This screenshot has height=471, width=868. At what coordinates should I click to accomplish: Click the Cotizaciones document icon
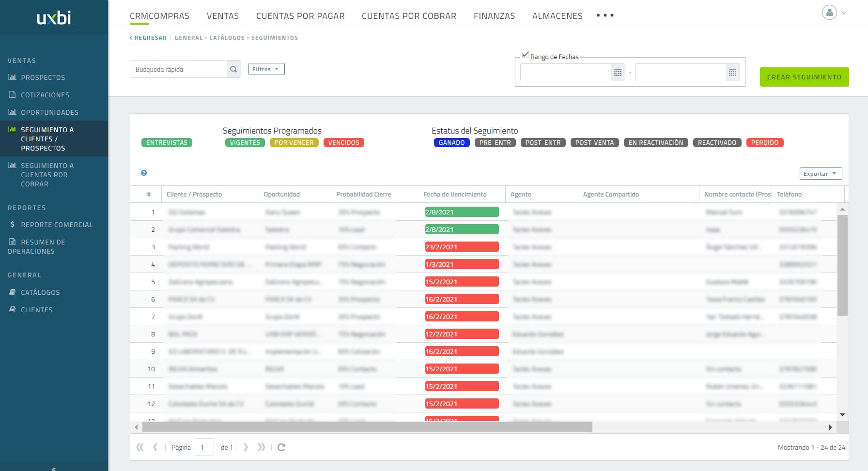[x=13, y=94]
